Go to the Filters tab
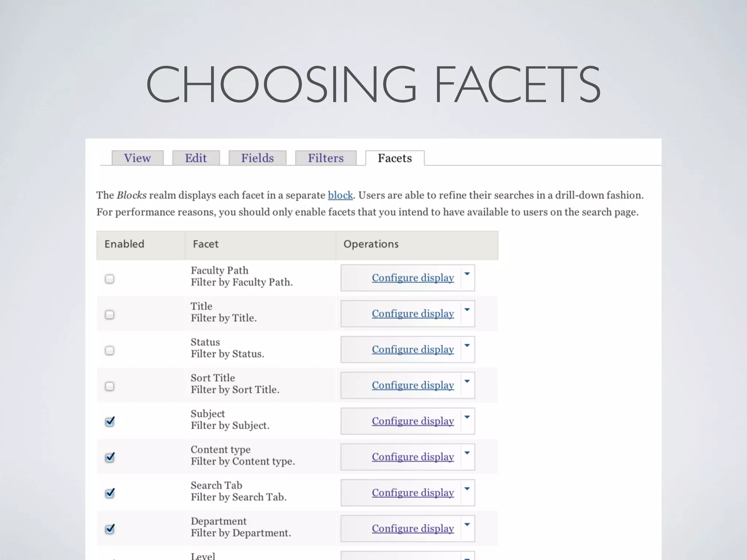Image resolution: width=747 pixels, height=560 pixels. [326, 158]
